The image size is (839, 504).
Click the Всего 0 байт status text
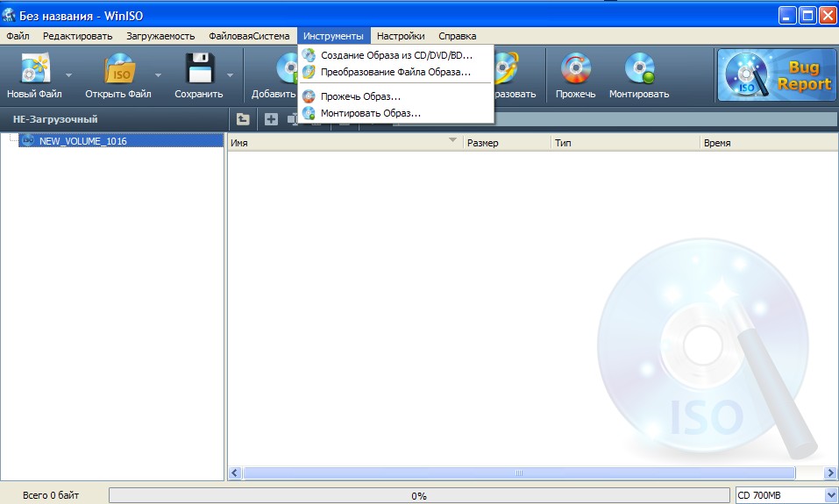coord(51,495)
